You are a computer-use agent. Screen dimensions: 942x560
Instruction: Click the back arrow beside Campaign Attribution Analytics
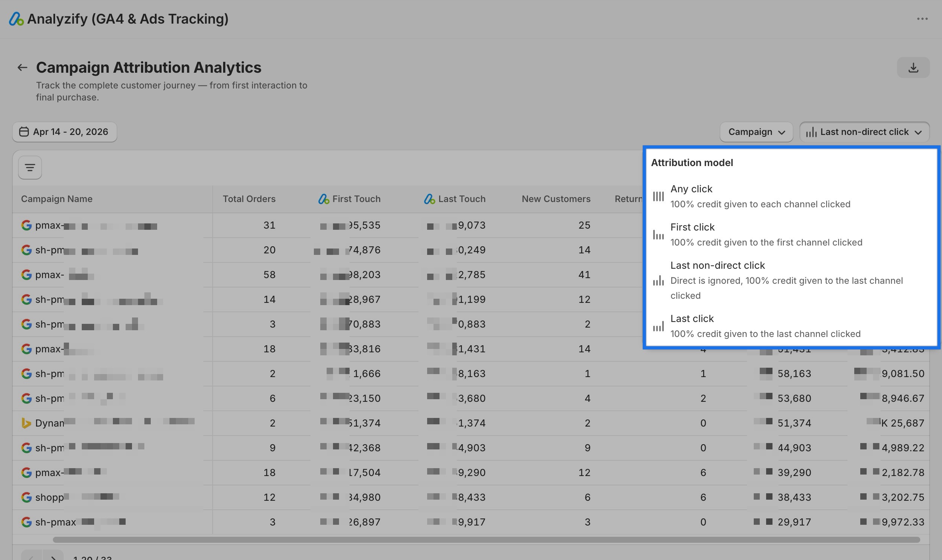pyautogui.click(x=22, y=67)
